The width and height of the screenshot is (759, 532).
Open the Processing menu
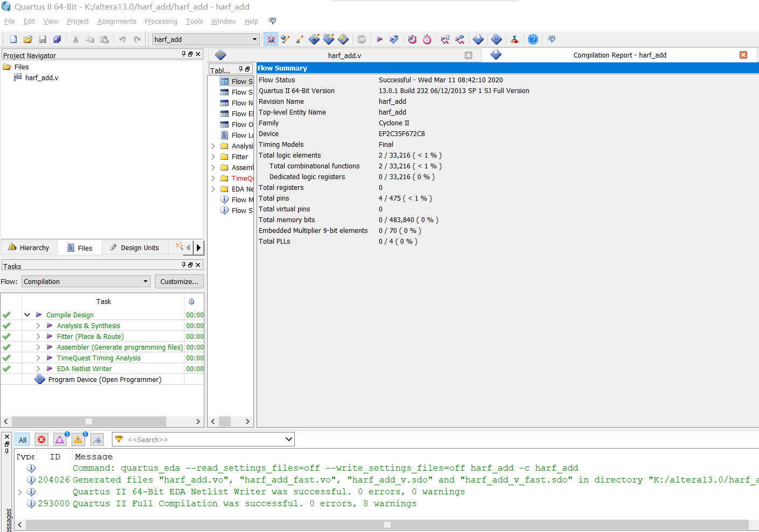161,22
